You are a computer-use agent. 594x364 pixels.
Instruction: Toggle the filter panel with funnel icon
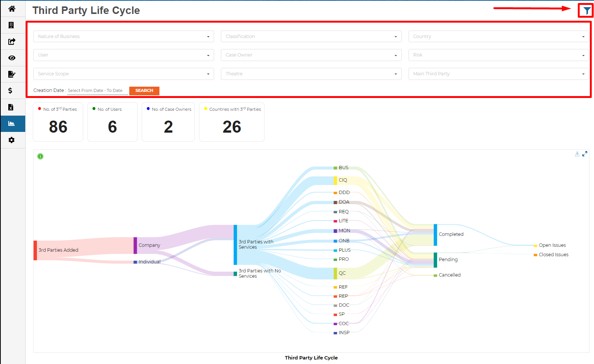pos(586,11)
